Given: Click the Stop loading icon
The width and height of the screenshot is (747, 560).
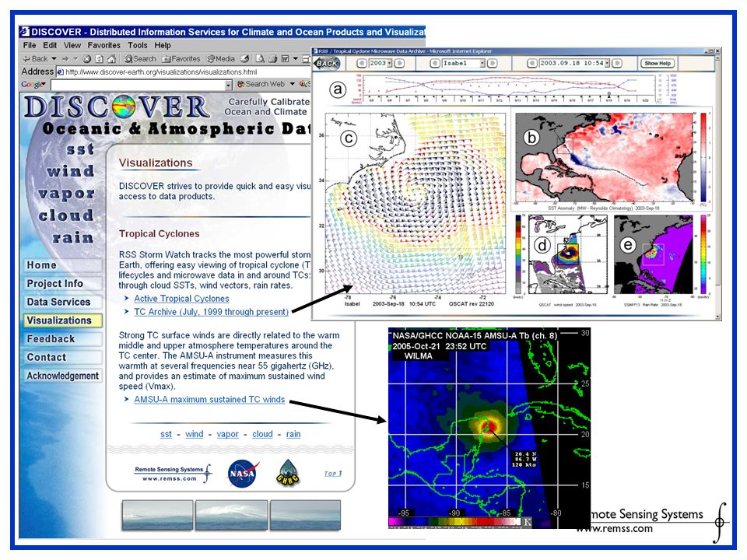Looking at the screenshot, I should [86, 59].
